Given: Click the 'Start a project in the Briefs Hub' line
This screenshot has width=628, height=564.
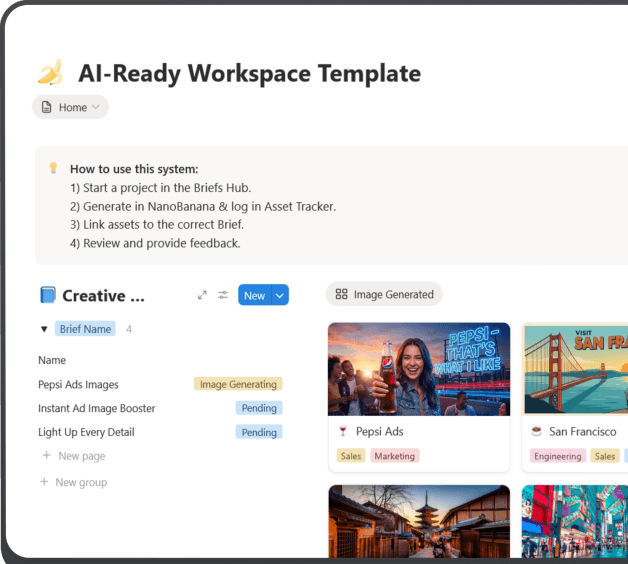Looking at the screenshot, I should coord(161,188).
